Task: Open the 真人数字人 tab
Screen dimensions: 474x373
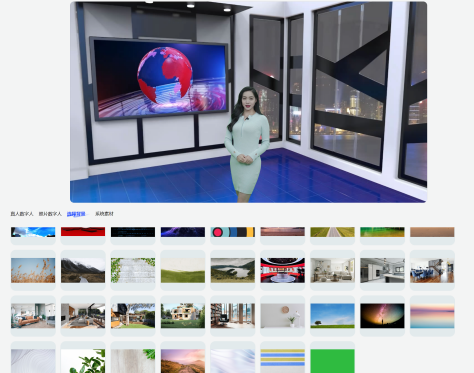Action: (x=22, y=214)
